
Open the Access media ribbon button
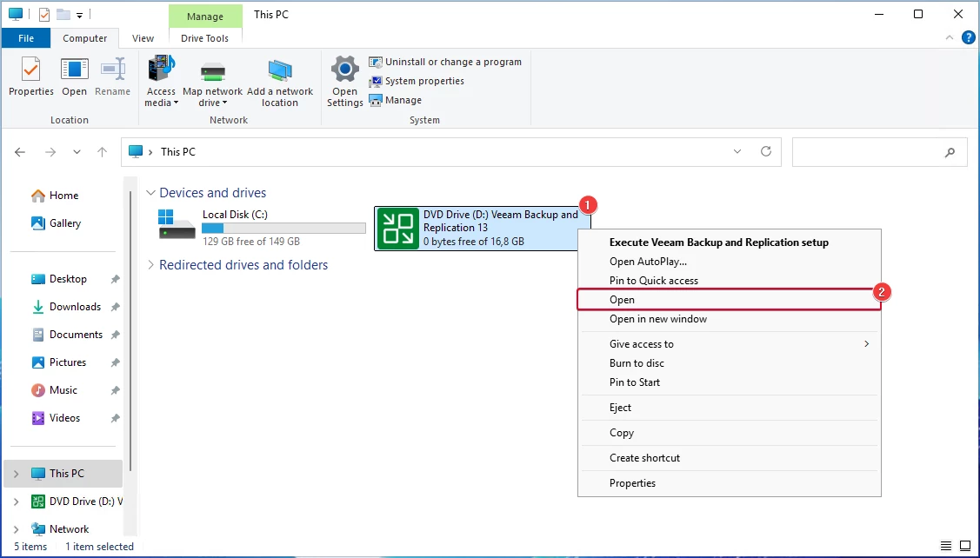point(161,81)
